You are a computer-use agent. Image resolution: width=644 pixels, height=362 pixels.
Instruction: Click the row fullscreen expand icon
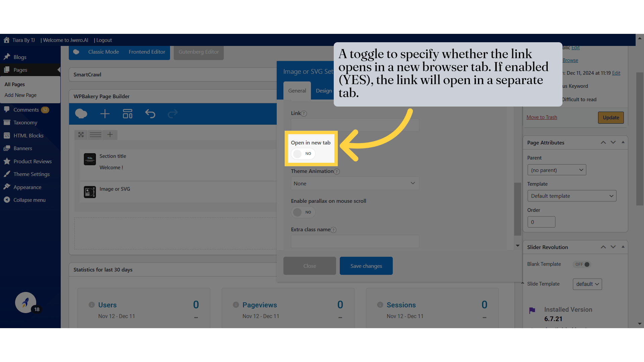[81, 135]
